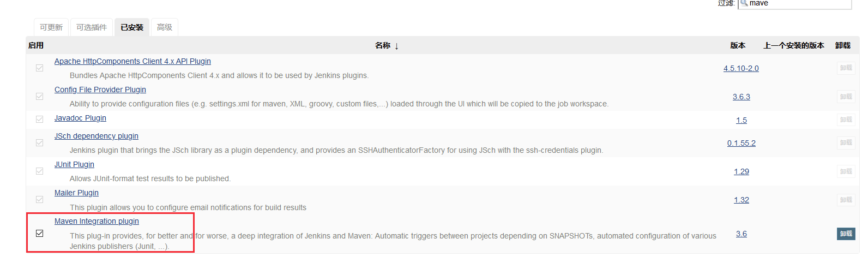This screenshot has width=868, height=280.
Task: Open the Javadoc Plugin link
Action: (x=80, y=118)
